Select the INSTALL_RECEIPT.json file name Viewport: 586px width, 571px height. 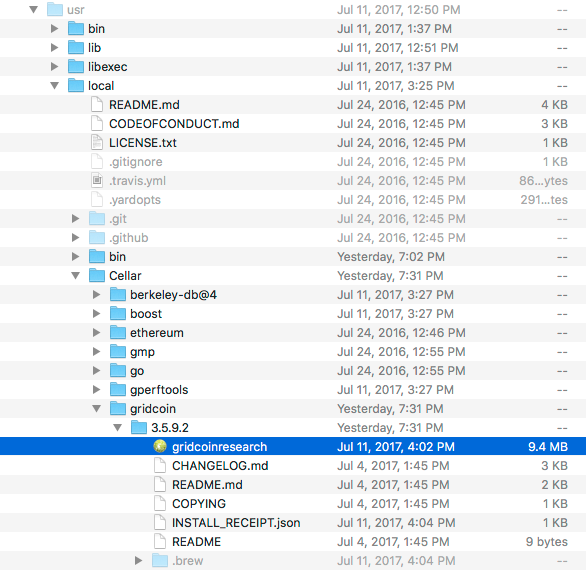[236, 523]
